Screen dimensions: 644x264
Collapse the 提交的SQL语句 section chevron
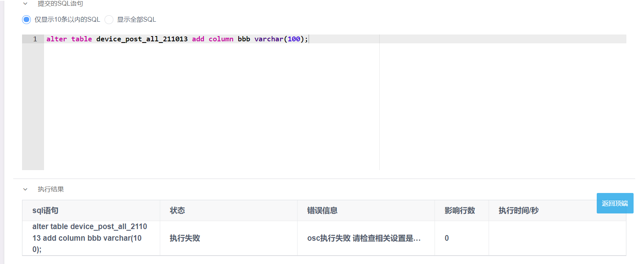[25, 4]
